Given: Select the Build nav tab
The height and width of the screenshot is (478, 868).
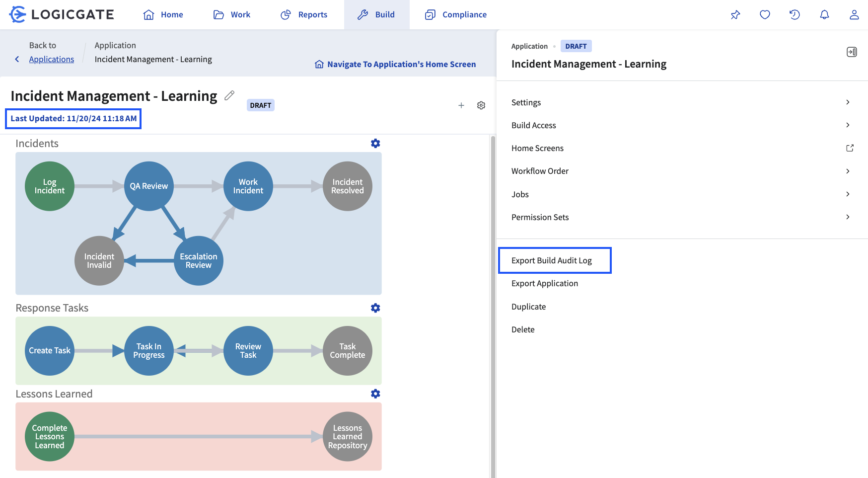Looking at the screenshot, I should point(376,14).
